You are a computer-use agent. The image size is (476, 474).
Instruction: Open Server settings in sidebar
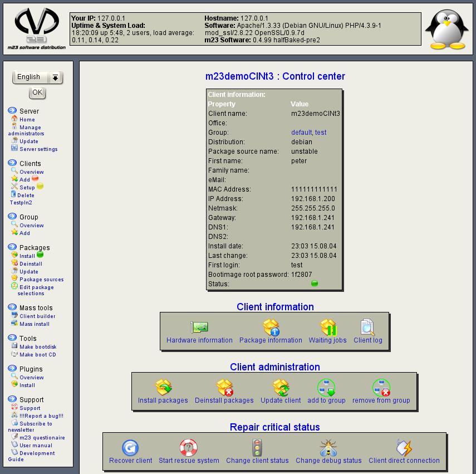coord(38,149)
